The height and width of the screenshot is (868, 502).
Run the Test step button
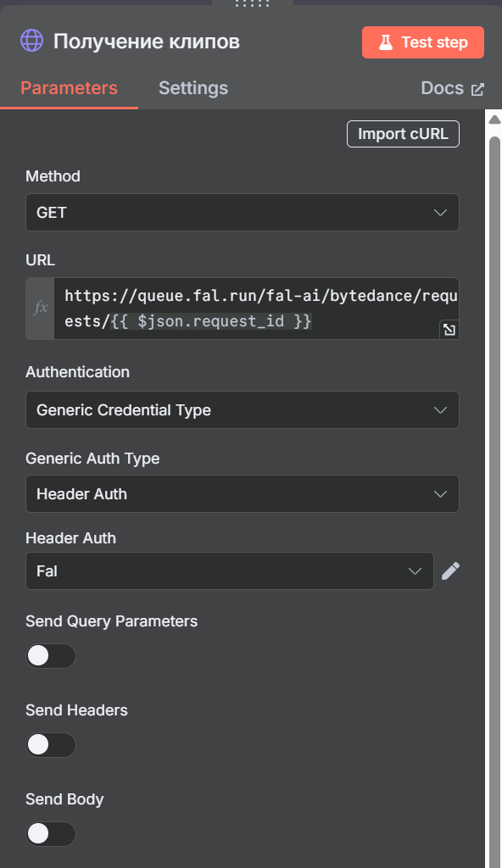click(423, 42)
